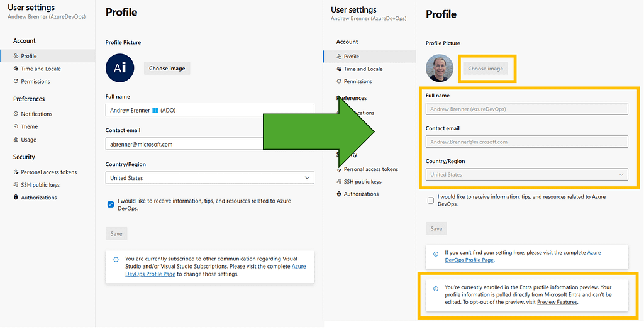Image resolution: width=644 pixels, height=334 pixels.
Task: Click the Theme palette icon in left sidebar
Action: pyautogui.click(x=16, y=126)
